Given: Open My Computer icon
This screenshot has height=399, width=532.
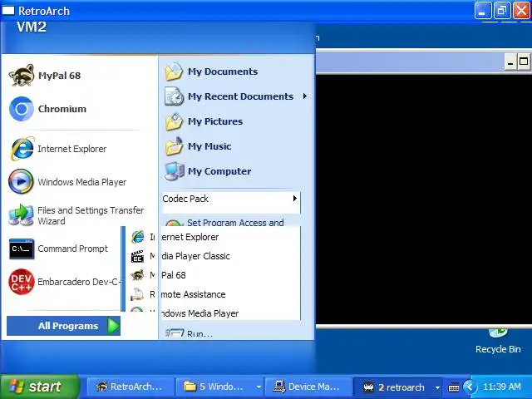Looking at the screenshot, I should [174, 171].
